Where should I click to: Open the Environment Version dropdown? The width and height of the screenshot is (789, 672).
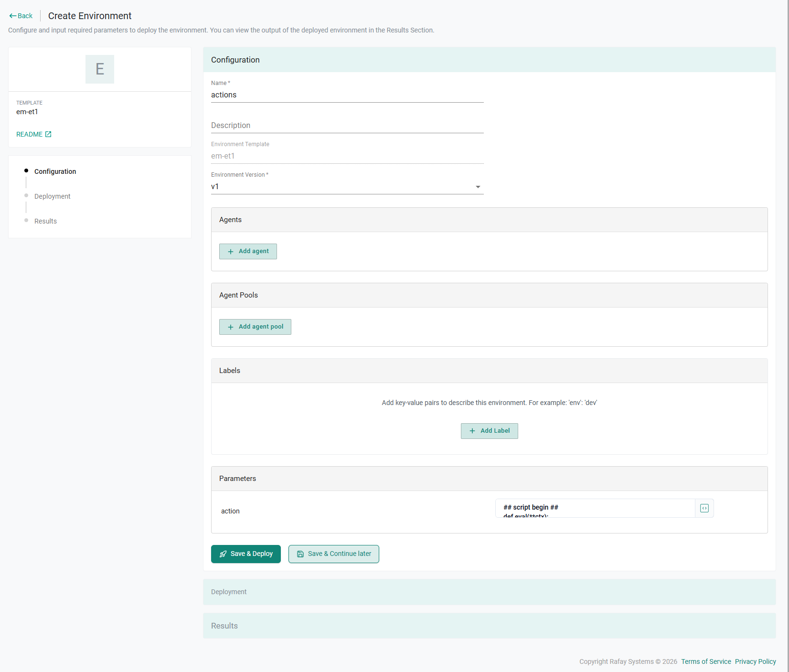pyautogui.click(x=478, y=187)
